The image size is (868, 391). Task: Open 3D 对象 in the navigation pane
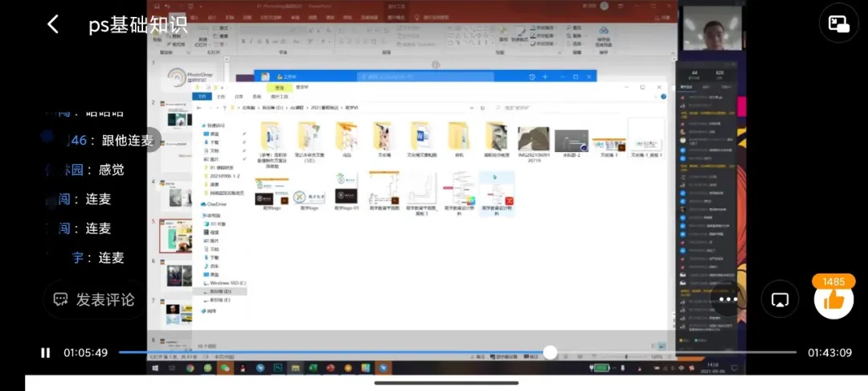[215, 224]
